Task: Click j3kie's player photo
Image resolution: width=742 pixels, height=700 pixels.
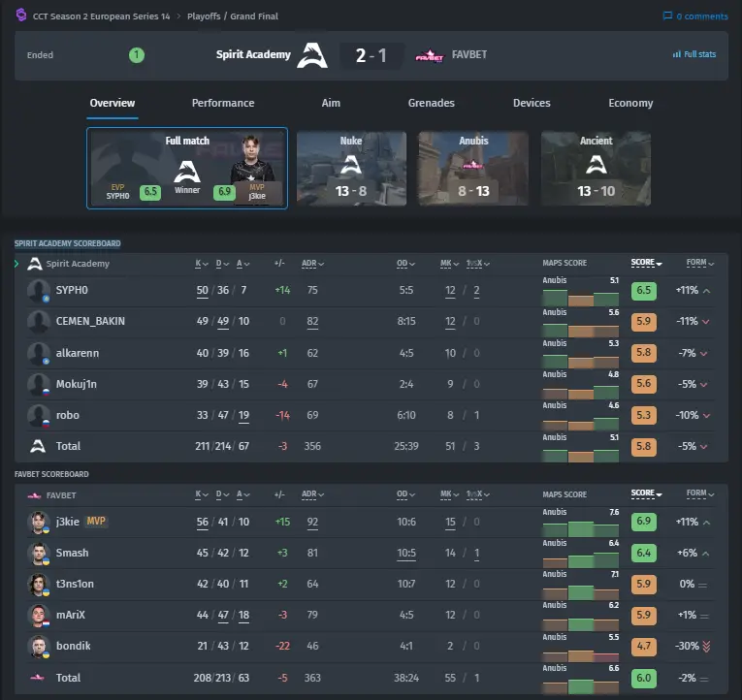Action: (39, 523)
